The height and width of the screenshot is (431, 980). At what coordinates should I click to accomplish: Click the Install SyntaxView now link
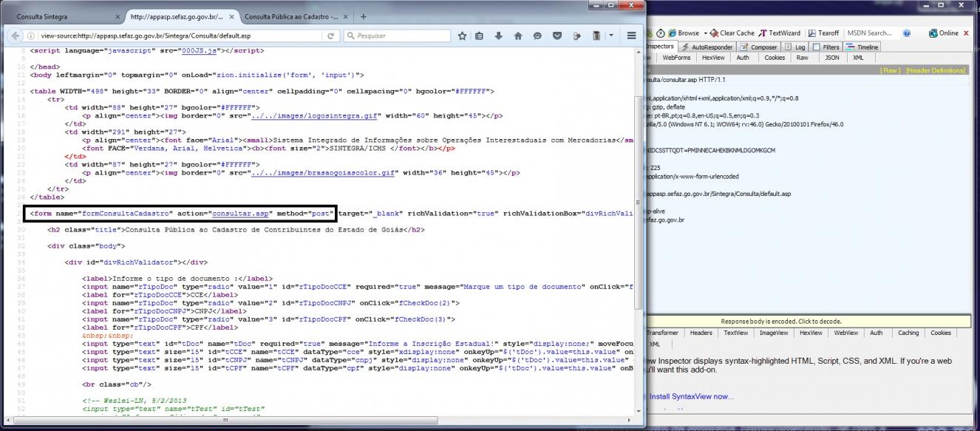point(692,397)
